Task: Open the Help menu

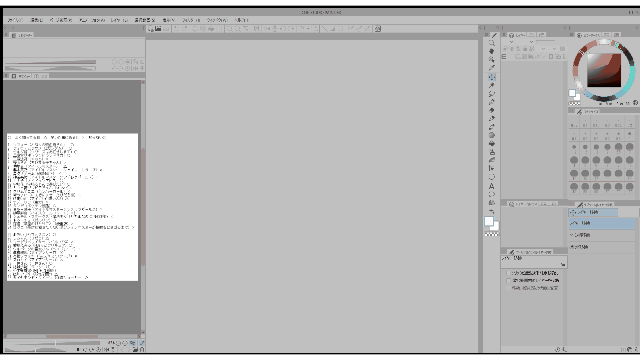Action: (242, 20)
